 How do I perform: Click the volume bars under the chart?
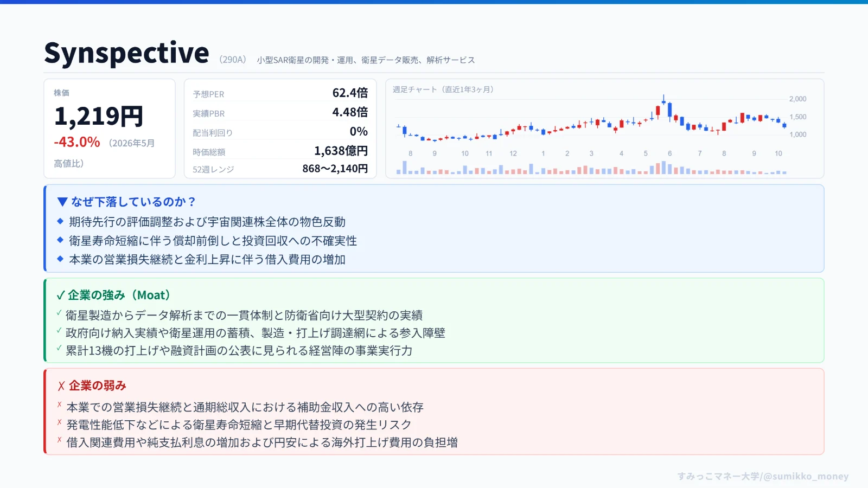coord(591,168)
